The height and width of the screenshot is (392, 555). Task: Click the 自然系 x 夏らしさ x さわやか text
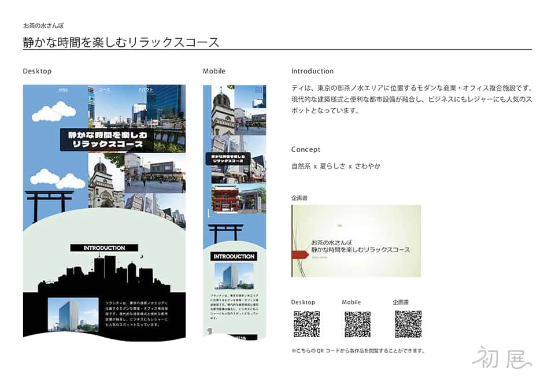tap(336, 166)
